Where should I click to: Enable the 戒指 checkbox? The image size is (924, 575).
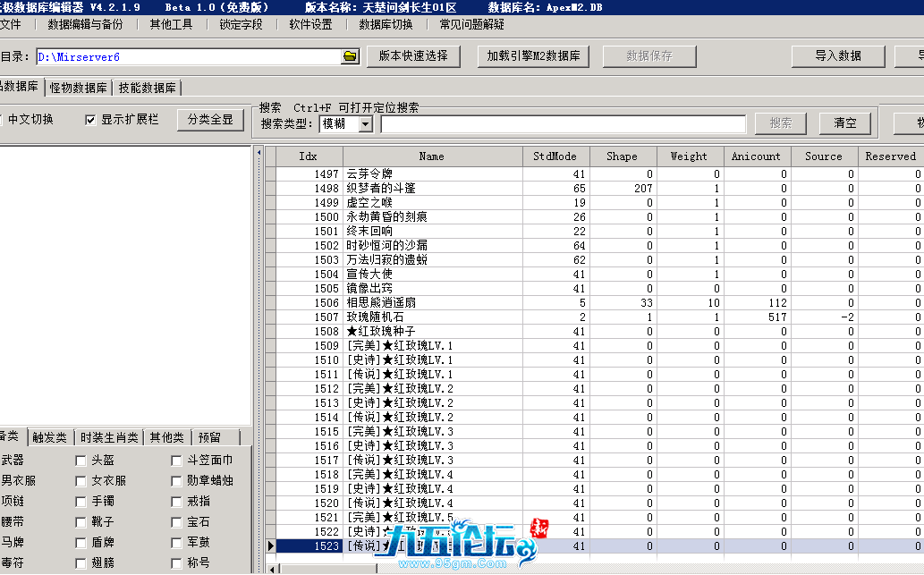[x=178, y=502]
